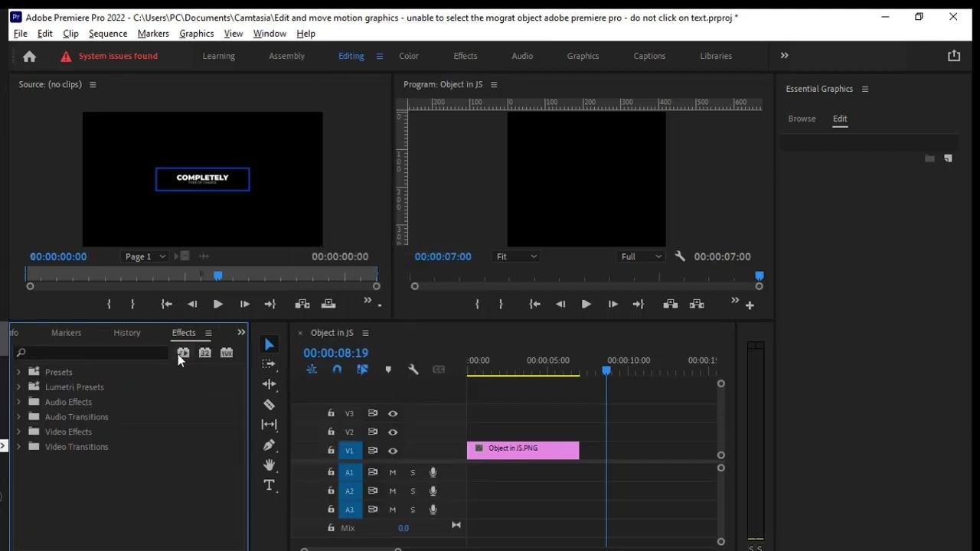Image resolution: width=980 pixels, height=551 pixels.
Task: Select the Track Select Forward tool
Action: tap(269, 364)
